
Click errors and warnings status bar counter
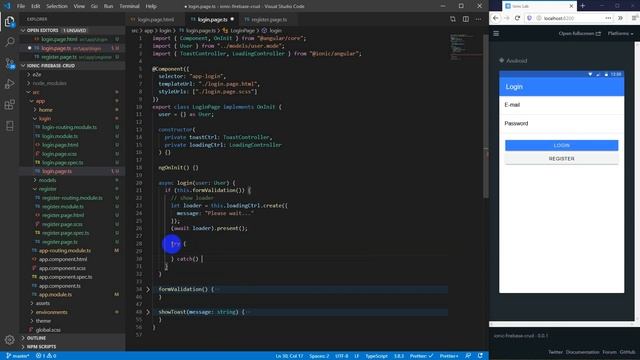click(46, 356)
